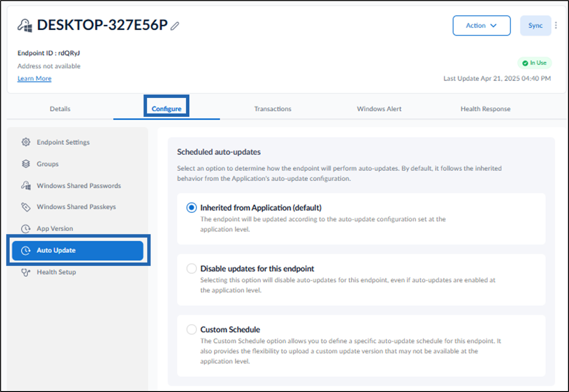Select Inherited from Application radio button
This screenshot has height=392, width=569.
click(x=191, y=208)
